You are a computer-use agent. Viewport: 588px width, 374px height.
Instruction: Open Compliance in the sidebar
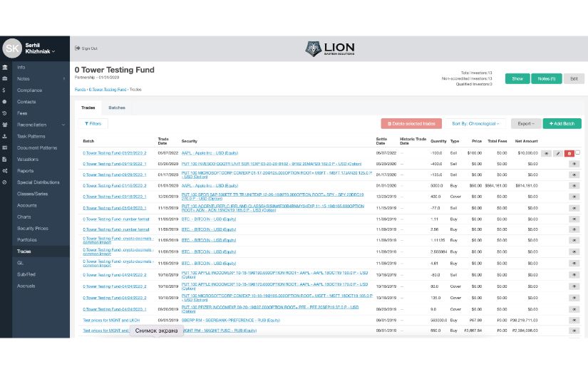[x=29, y=90]
